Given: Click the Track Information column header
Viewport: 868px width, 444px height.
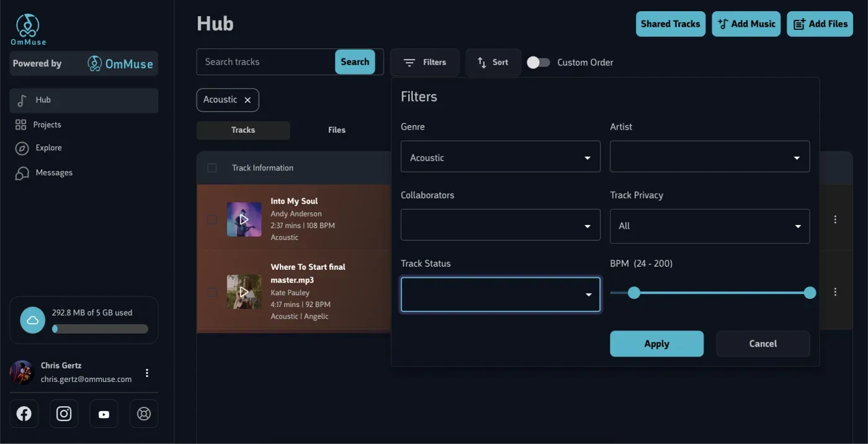Looking at the screenshot, I should 263,168.
